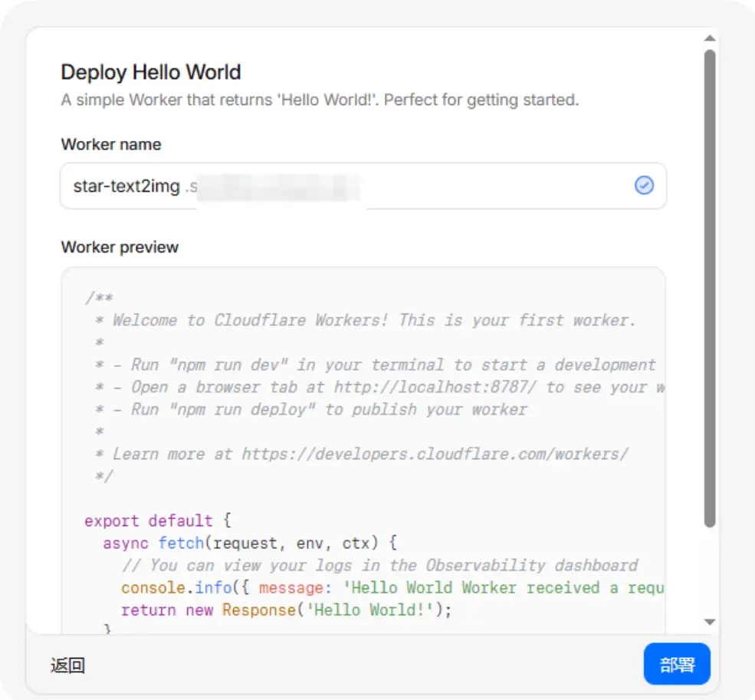Click the console.info code line

(392, 588)
